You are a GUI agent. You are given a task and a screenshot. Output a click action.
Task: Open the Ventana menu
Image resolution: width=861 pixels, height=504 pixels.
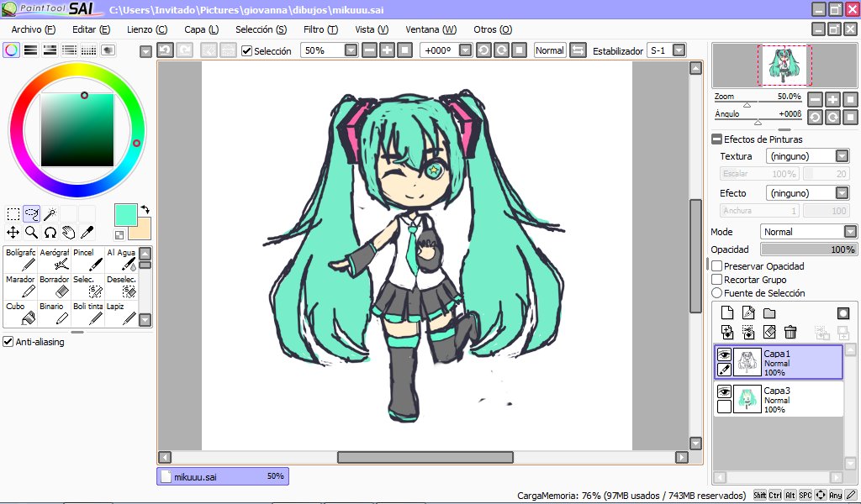[431, 29]
